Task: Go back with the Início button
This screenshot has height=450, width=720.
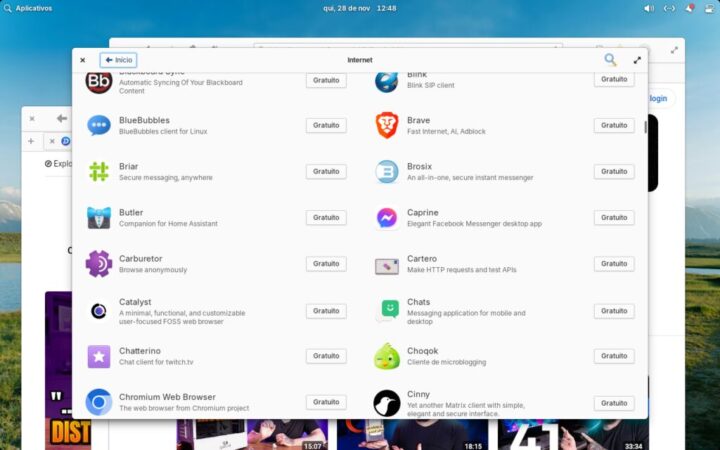Action: [118, 60]
